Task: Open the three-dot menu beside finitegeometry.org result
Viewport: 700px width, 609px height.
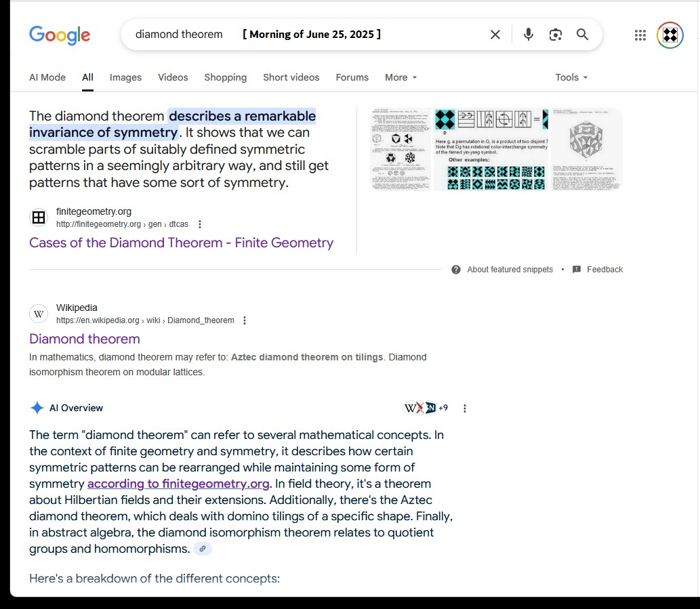Action: [200, 224]
